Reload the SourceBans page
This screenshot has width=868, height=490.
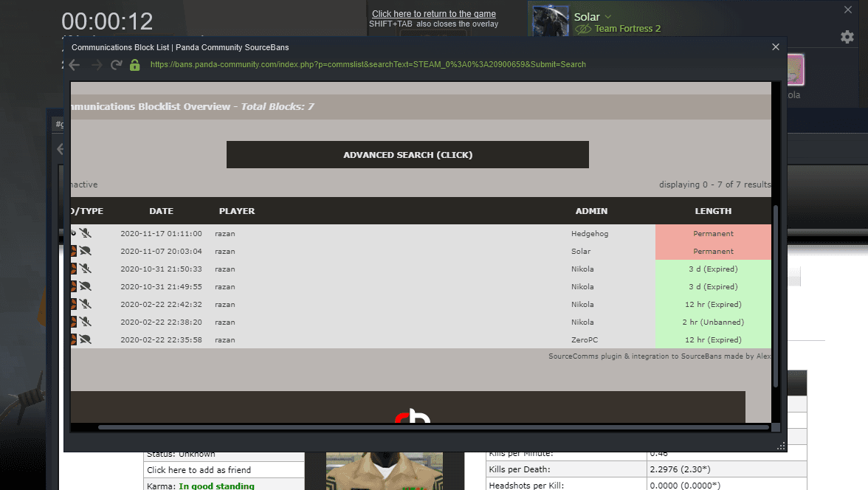click(116, 65)
